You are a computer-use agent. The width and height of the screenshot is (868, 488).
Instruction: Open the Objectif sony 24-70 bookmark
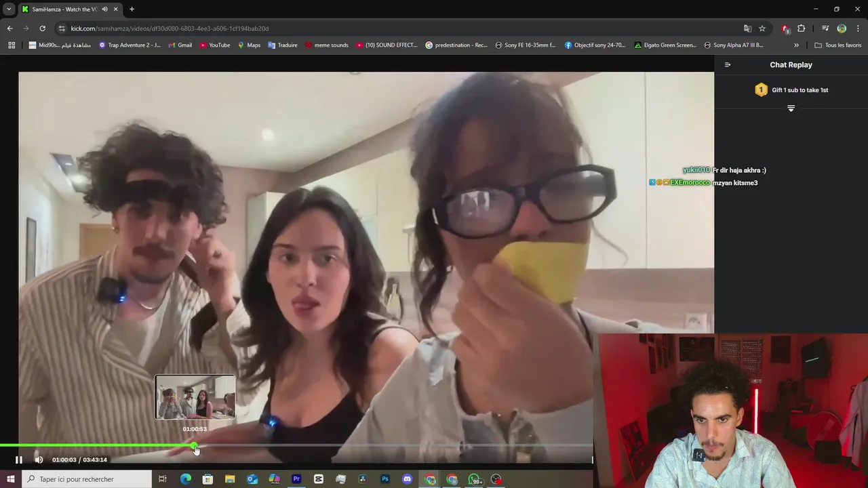point(595,45)
